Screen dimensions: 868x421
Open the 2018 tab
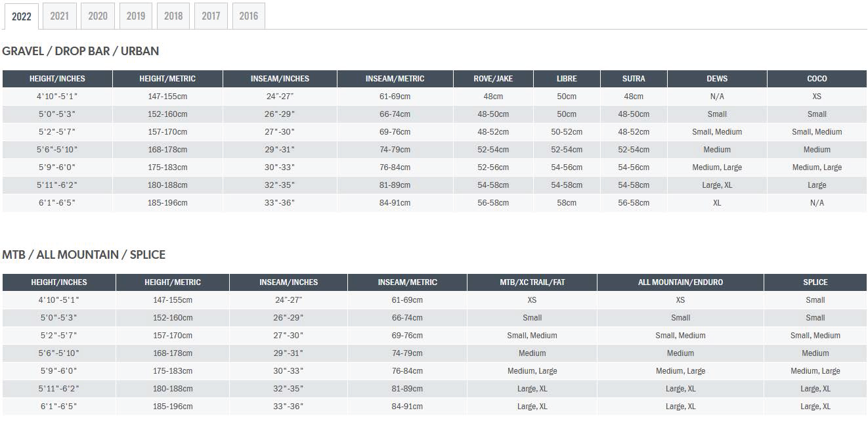coord(173,16)
